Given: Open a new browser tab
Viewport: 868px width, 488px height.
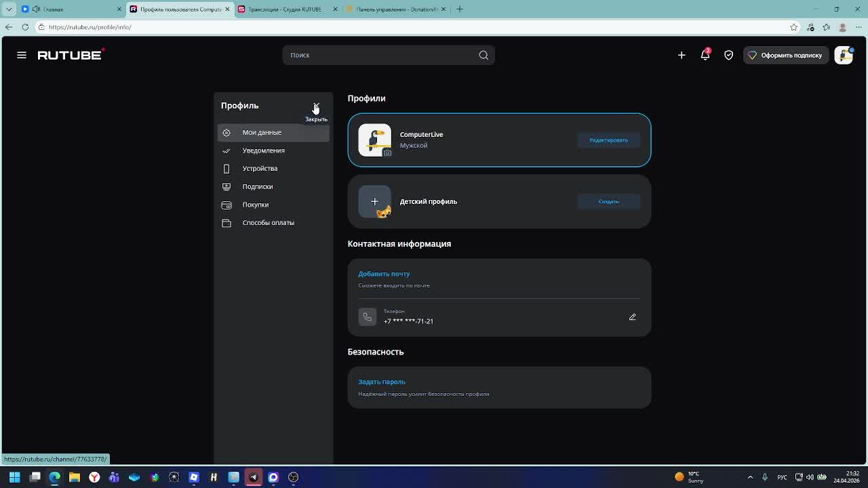Looking at the screenshot, I should (x=460, y=9).
